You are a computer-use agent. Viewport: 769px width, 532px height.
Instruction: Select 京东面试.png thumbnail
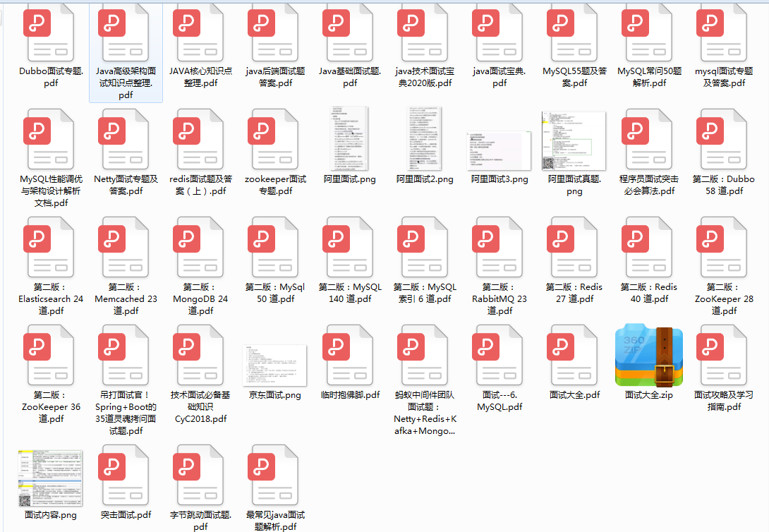pos(275,365)
